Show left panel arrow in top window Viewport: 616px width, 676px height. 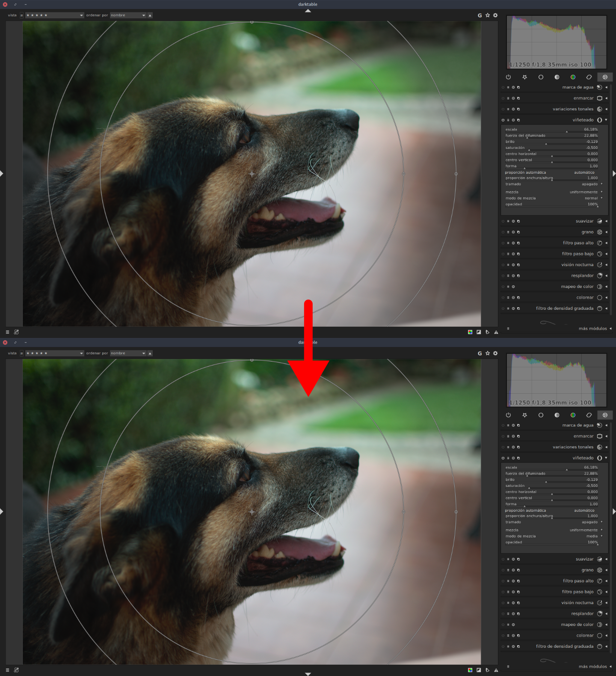2,173
